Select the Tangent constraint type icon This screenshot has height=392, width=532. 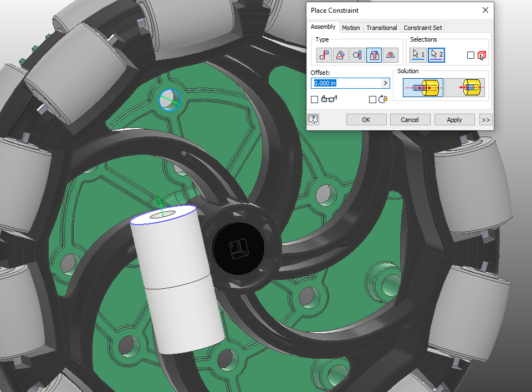[357, 55]
